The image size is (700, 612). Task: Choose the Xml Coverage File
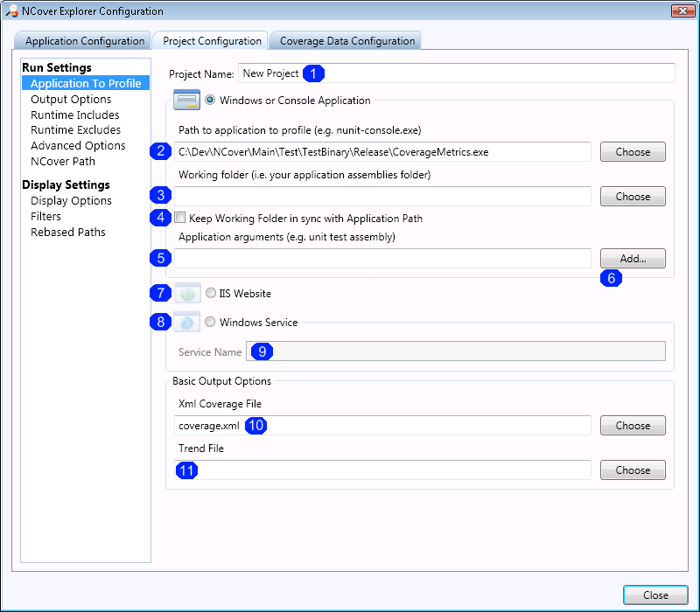[x=633, y=426]
